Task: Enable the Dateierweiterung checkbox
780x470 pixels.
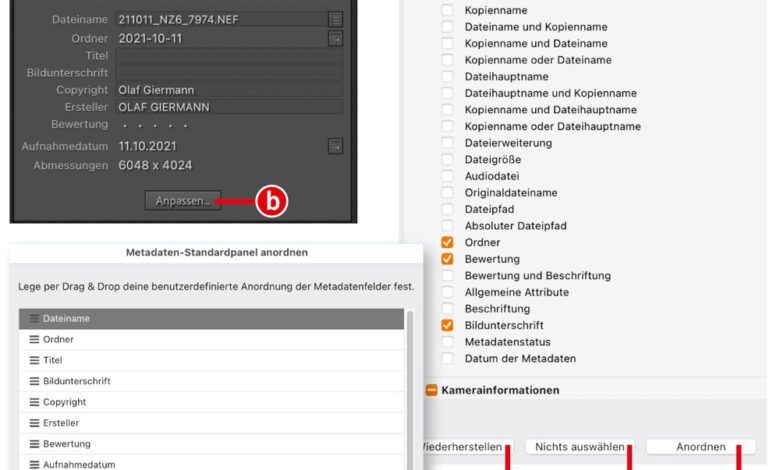Action: (x=447, y=143)
